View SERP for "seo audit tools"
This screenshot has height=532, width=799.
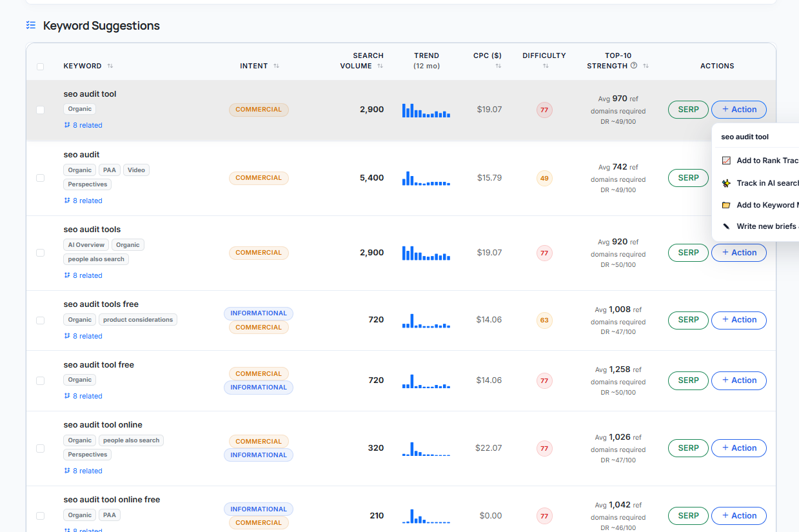pyautogui.click(x=688, y=253)
